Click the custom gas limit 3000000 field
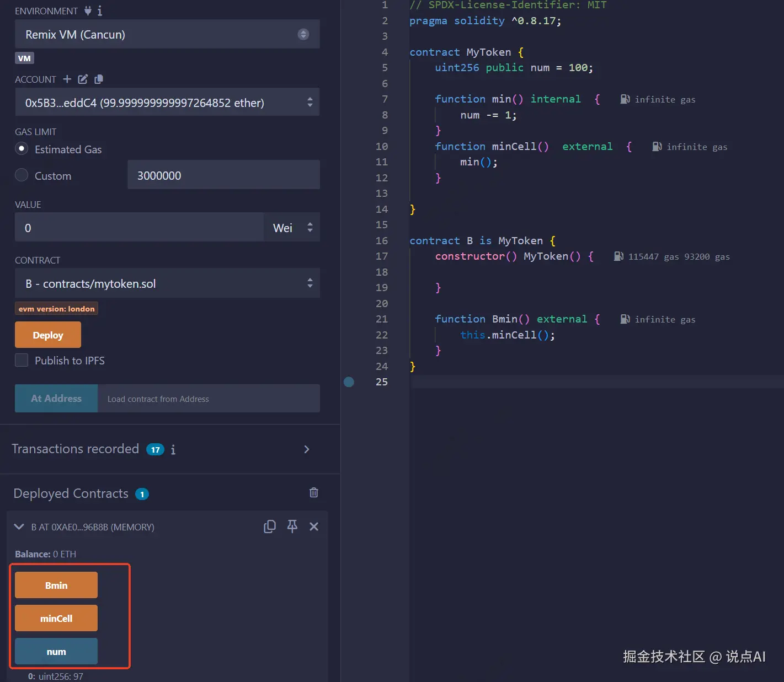Image resolution: width=784 pixels, height=682 pixels. click(223, 175)
